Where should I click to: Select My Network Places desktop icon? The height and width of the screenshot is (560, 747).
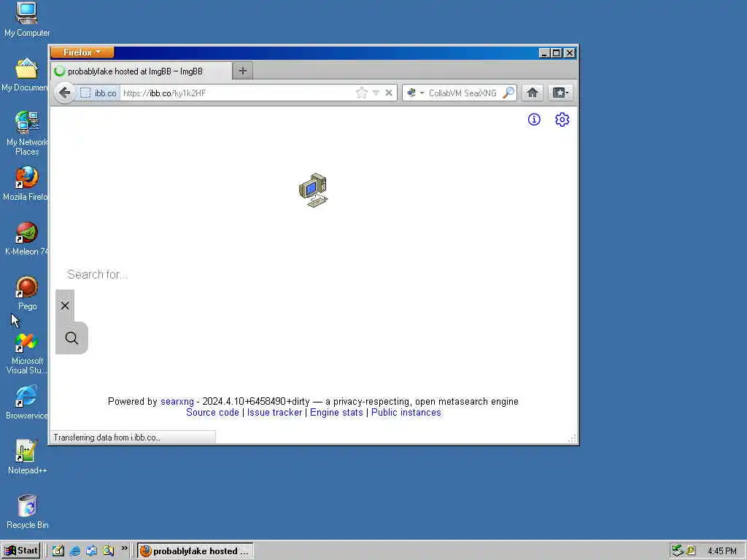pos(27,133)
